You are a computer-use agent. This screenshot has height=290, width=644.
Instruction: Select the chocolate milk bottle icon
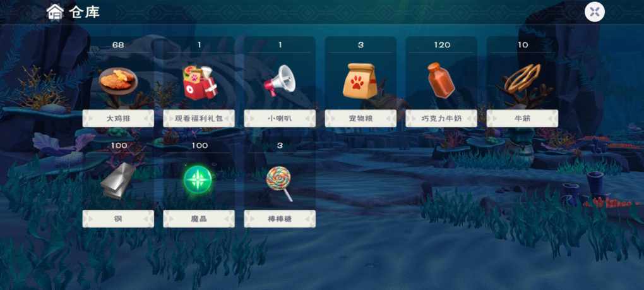tap(441, 80)
